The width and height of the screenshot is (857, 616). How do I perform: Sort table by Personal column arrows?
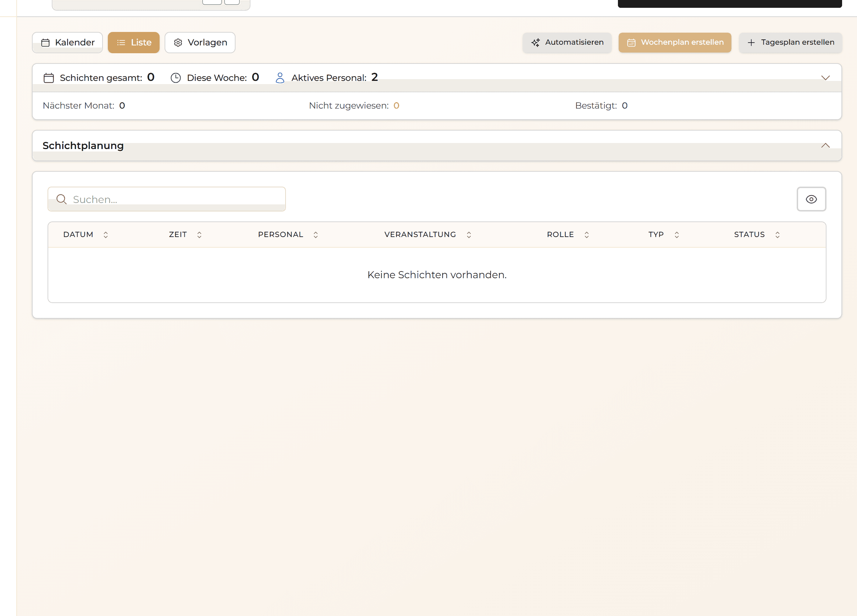(316, 235)
